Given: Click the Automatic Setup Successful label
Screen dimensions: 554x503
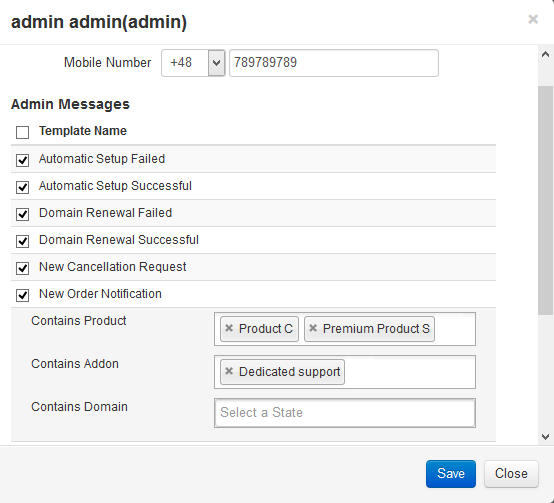Looking at the screenshot, I should (115, 186).
